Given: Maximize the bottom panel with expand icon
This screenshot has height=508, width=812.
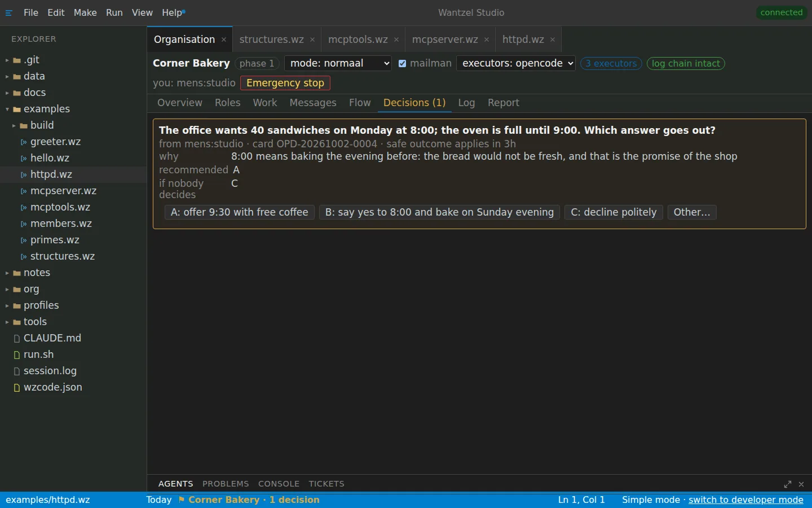Looking at the screenshot, I should [x=788, y=484].
